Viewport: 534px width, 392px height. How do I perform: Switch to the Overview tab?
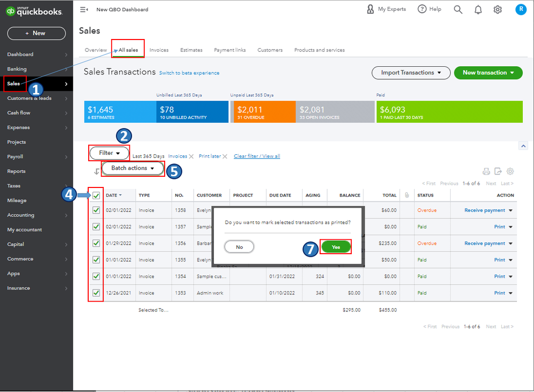coord(96,50)
